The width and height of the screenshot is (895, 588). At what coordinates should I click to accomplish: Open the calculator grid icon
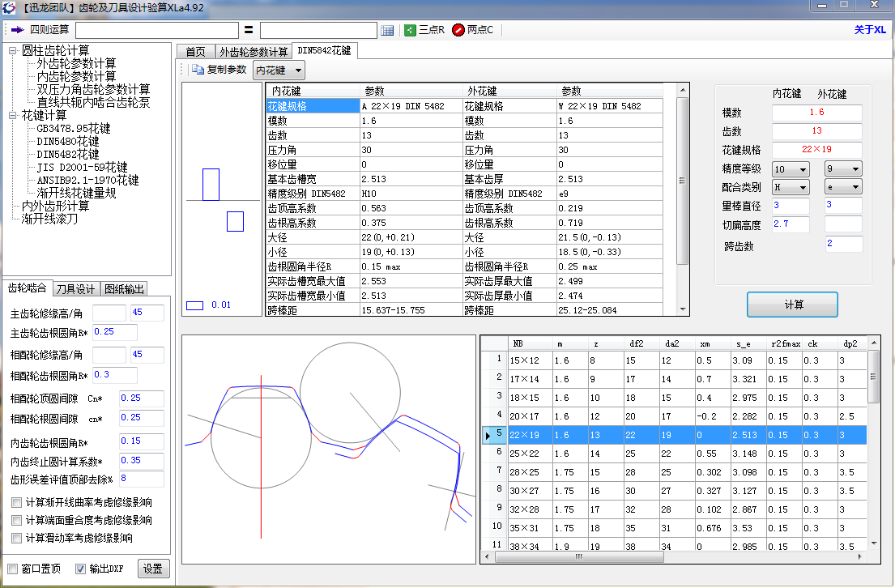(x=388, y=30)
